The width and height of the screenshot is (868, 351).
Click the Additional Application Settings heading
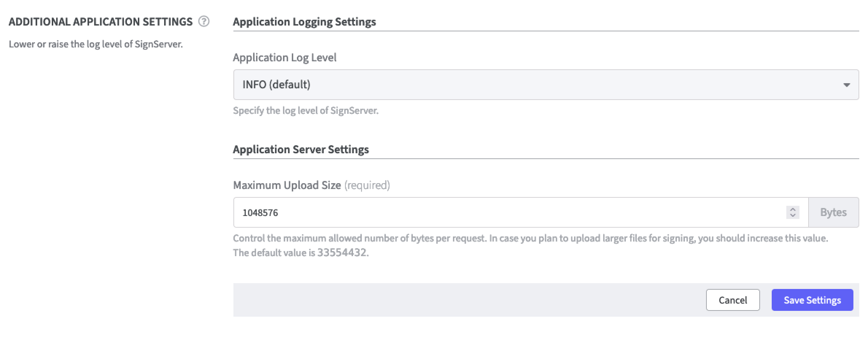101,22
